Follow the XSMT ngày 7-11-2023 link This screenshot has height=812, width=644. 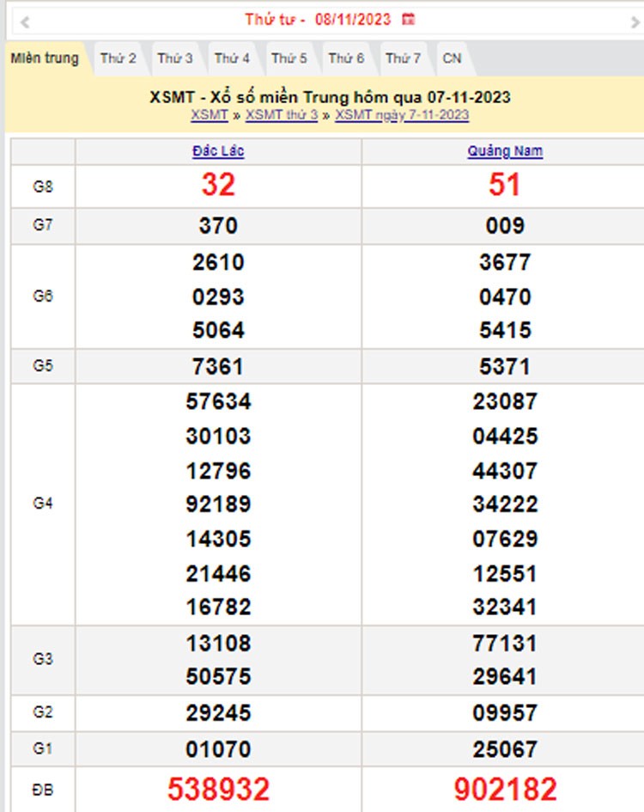(x=402, y=114)
